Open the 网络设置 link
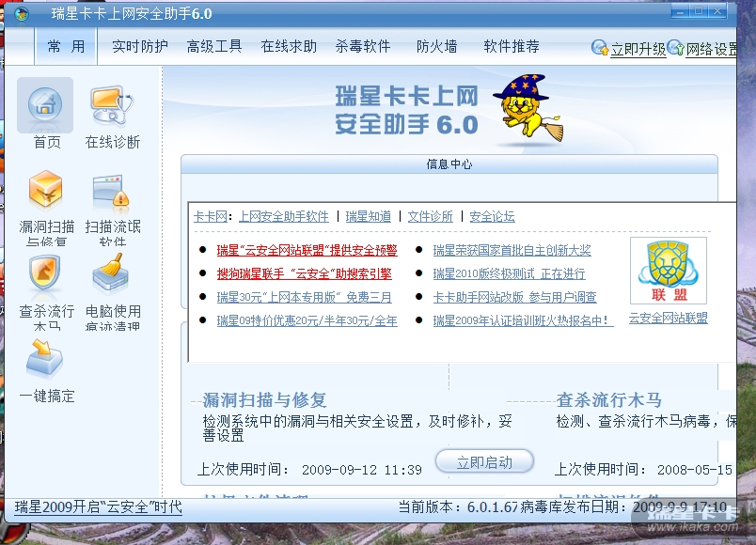This screenshot has width=756, height=545. tap(712, 49)
